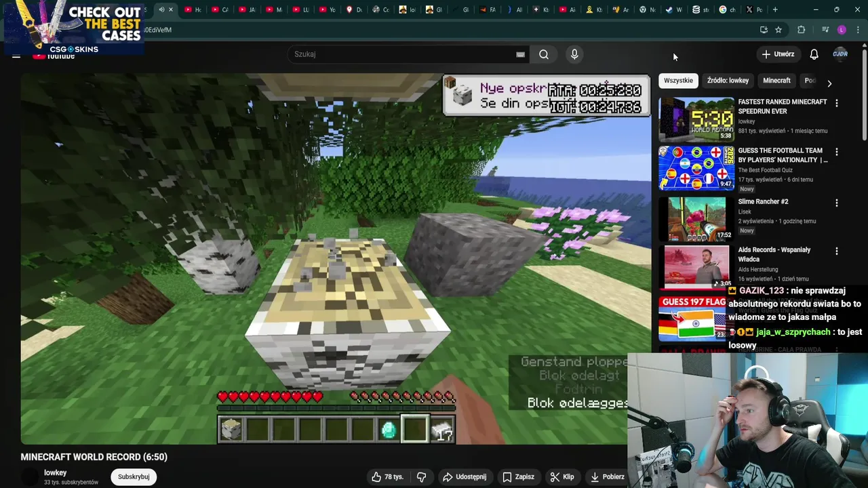This screenshot has width=868, height=488.
Task: Open the 5:30 World Record video thumbnail
Action: 696,119
